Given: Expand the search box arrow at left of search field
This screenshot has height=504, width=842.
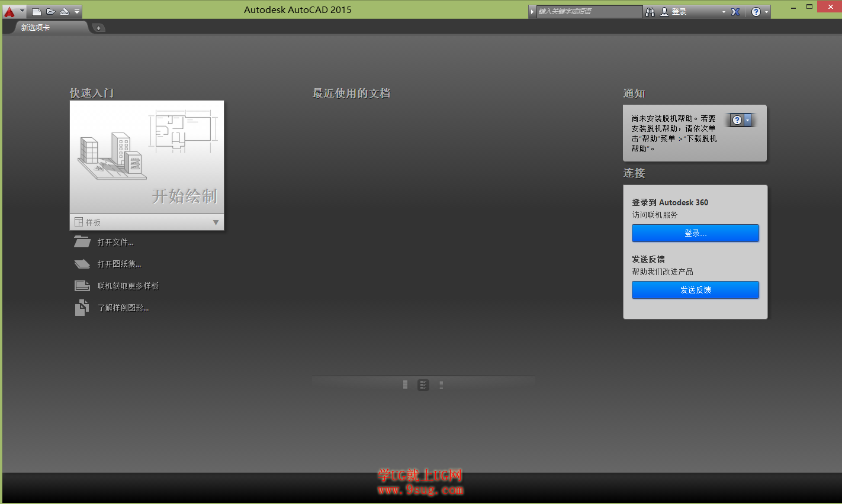Looking at the screenshot, I should click(532, 12).
